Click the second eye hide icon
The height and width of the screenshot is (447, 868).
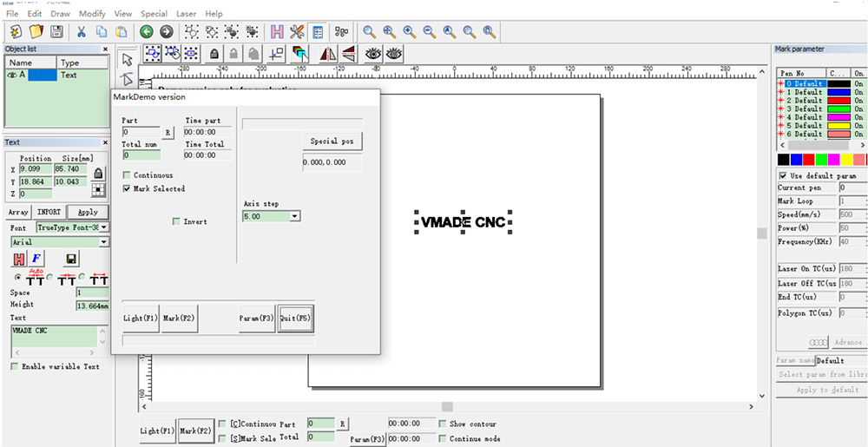[x=393, y=53]
